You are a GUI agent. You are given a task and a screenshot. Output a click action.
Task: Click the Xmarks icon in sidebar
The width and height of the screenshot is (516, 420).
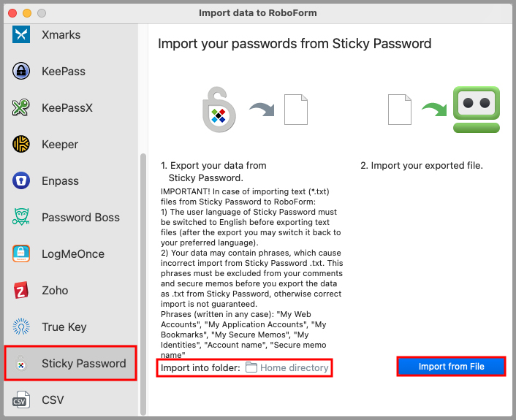[21, 34]
